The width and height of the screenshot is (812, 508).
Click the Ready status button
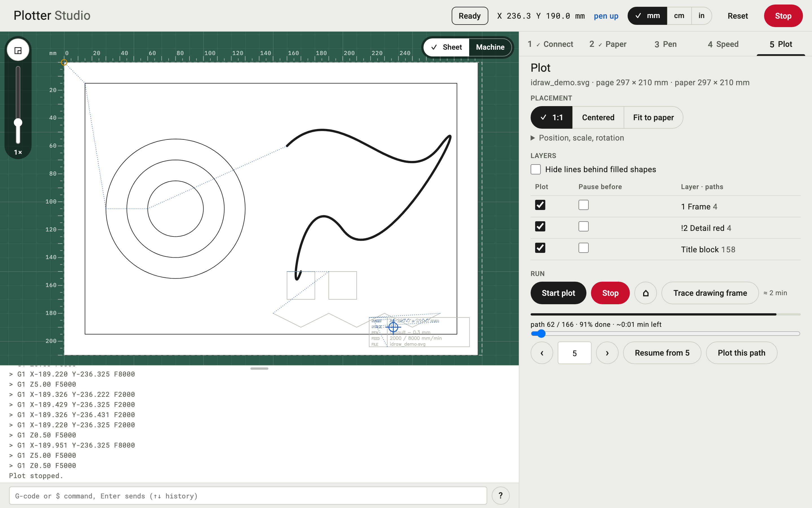470,16
